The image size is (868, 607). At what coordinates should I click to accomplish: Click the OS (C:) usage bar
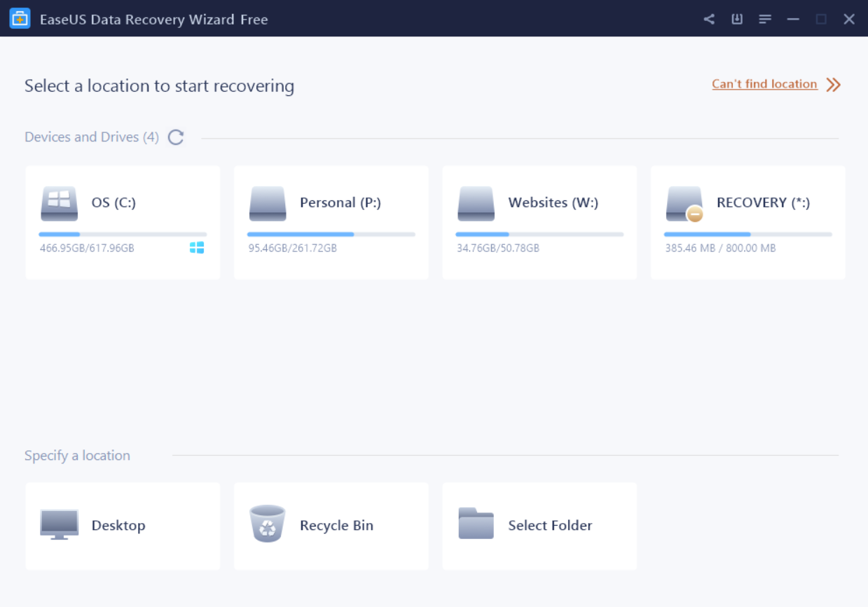tap(123, 234)
